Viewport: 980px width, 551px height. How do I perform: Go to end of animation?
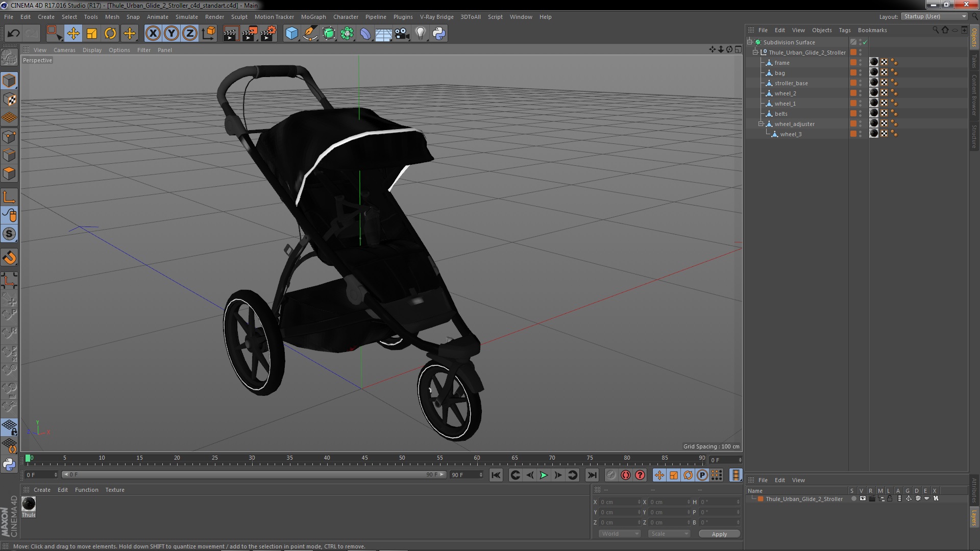click(x=592, y=475)
